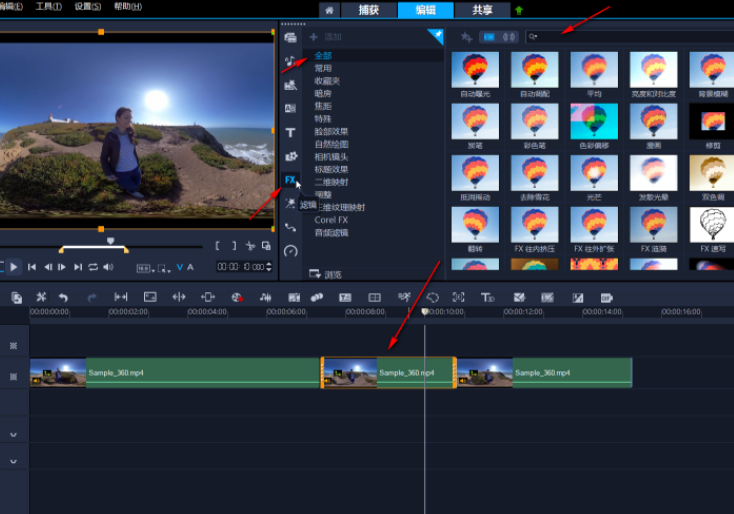Screen dimensions: 734x514
Task: Open the aspect ratio 16:9 dropdown
Action: coord(145,267)
